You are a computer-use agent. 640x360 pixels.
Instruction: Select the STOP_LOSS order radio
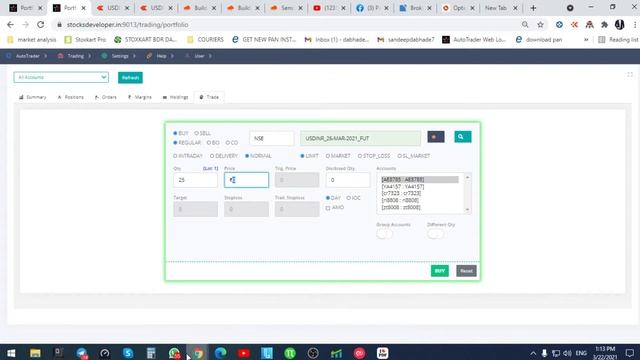[360, 156]
